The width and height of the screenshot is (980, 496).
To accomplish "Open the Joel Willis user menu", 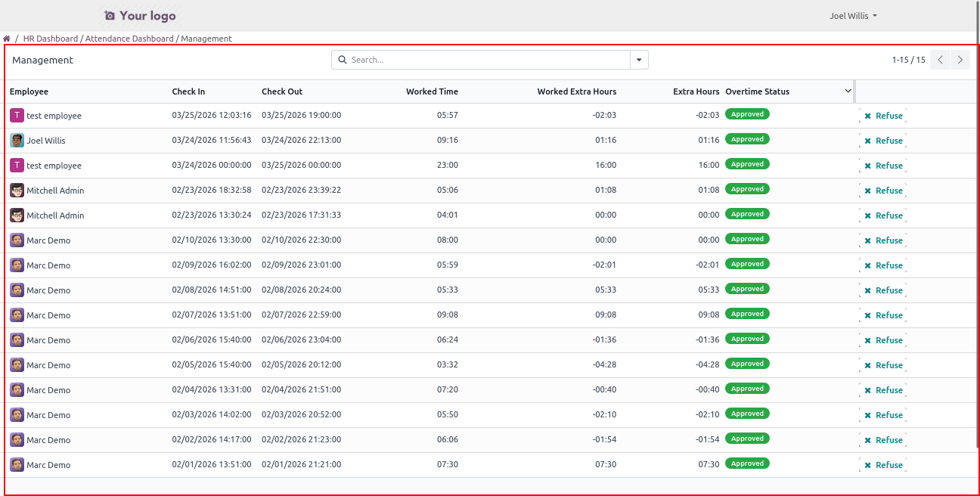I will [853, 16].
